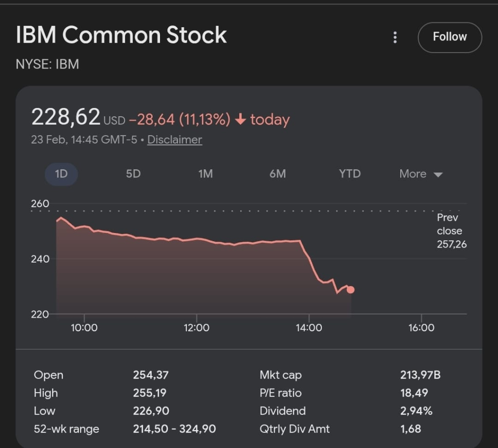The image size is (498, 448).
Task: Switch chart to 5D range
Action: (133, 174)
